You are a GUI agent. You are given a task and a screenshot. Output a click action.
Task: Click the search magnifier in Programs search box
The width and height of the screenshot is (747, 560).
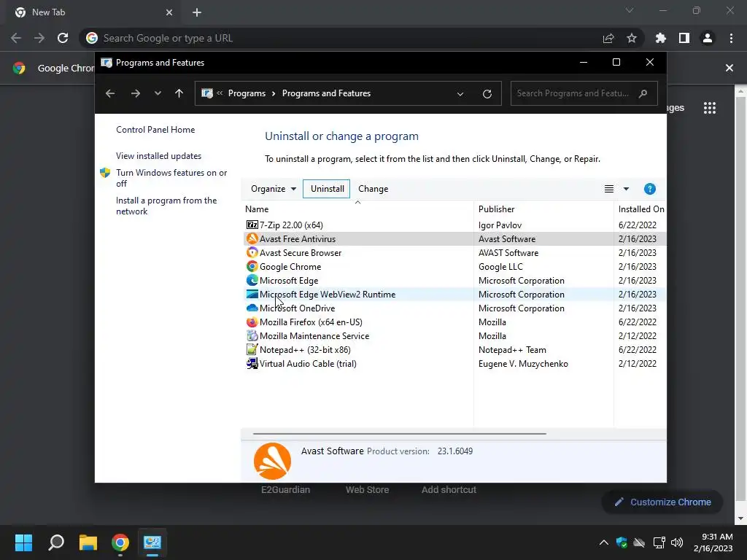pos(643,93)
